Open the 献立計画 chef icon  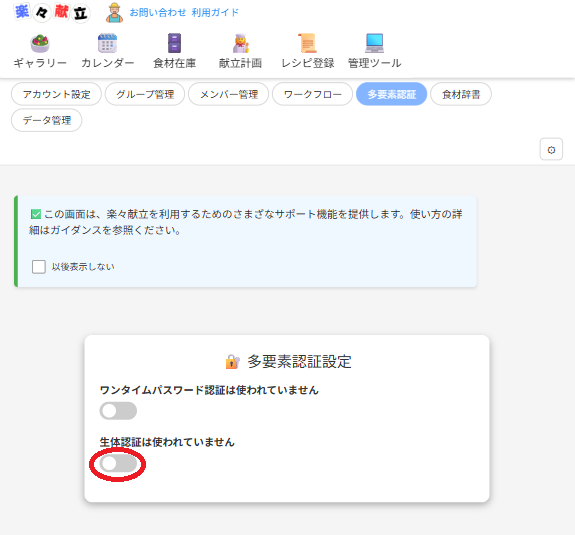[x=241, y=43]
